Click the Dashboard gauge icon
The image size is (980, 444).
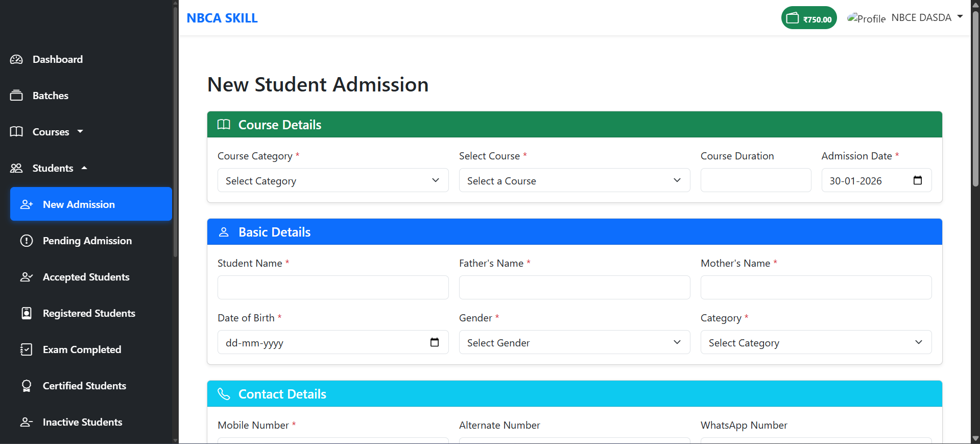(x=16, y=59)
